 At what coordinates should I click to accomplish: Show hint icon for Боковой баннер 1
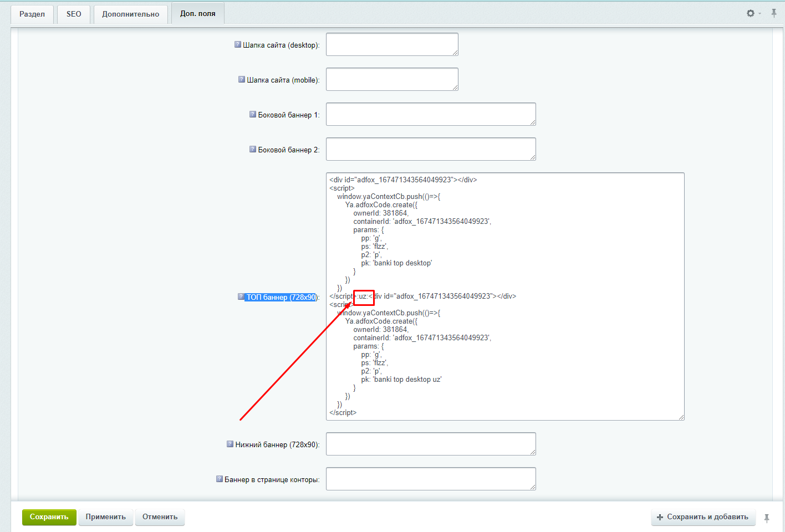point(253,114)
